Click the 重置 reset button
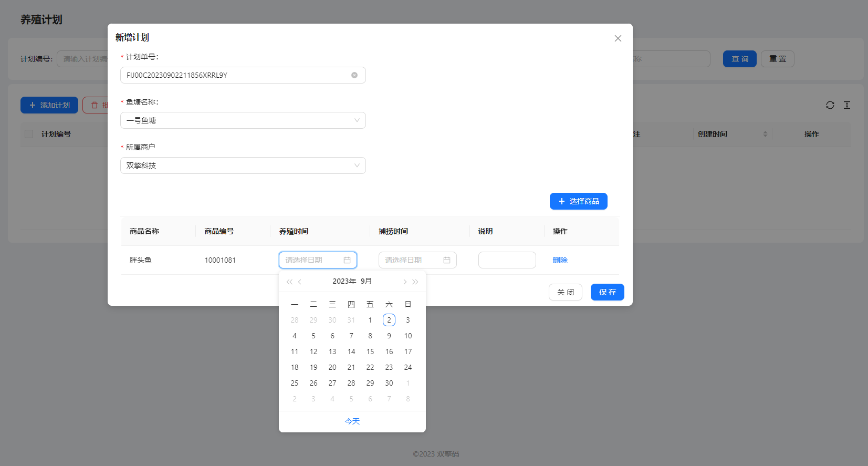868x466 pixels. [778, 59]
